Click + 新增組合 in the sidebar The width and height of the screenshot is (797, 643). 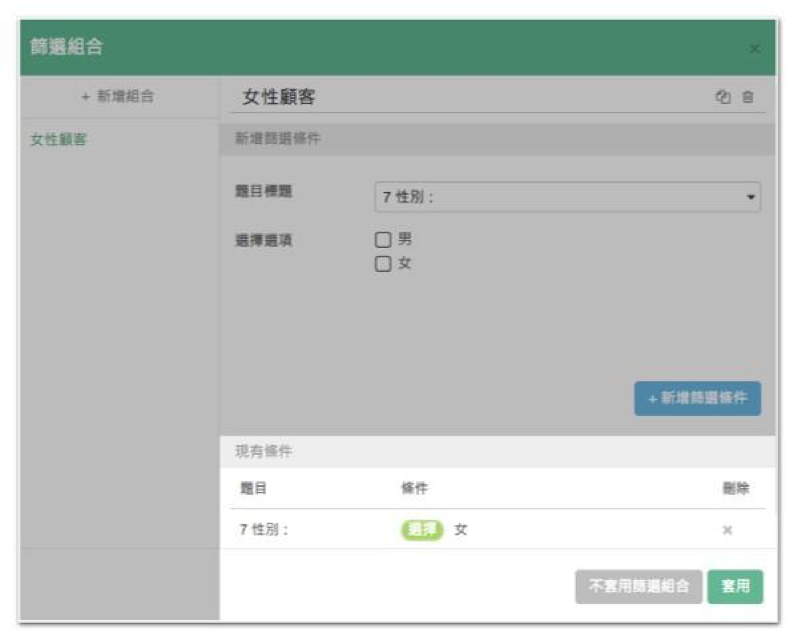tap(118, 97)
